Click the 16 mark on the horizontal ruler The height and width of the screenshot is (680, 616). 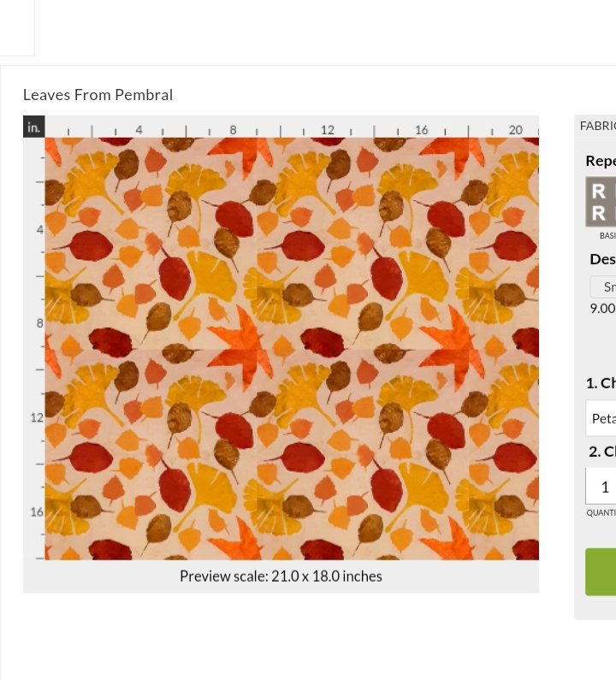(422, 130)
